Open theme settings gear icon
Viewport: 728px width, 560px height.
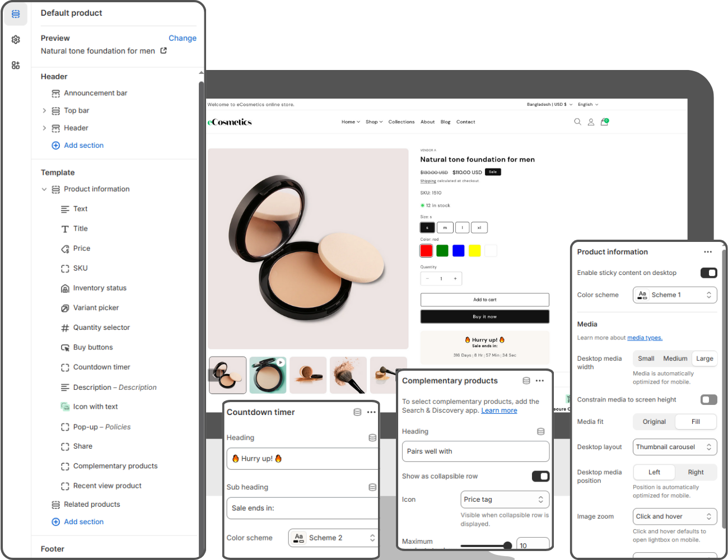tap(16, 40)
